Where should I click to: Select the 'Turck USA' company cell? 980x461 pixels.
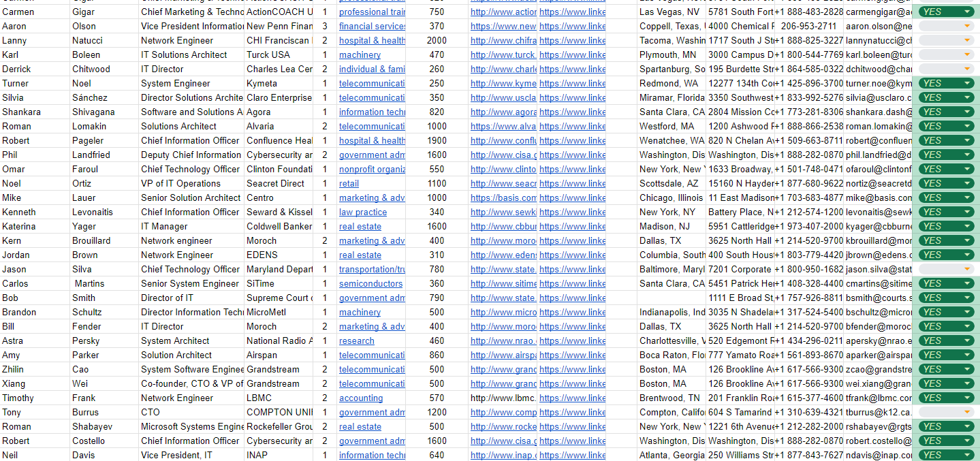[x=279, y=54]
